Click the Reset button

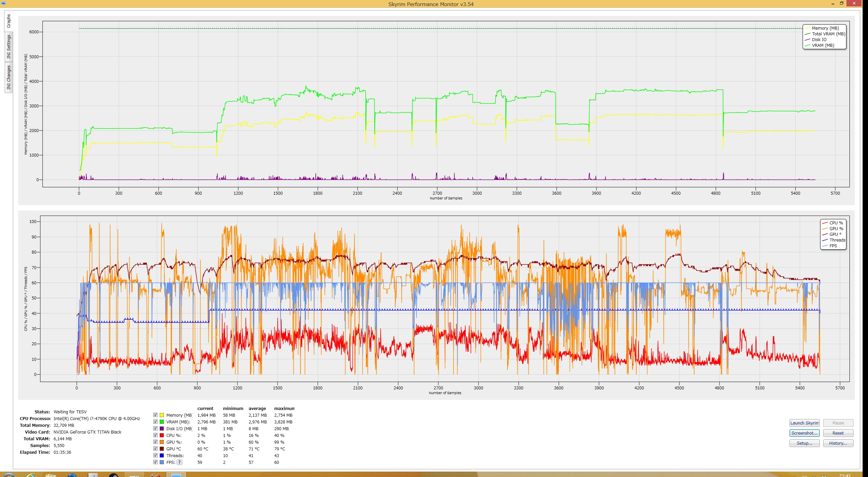(x=838, y=433)
